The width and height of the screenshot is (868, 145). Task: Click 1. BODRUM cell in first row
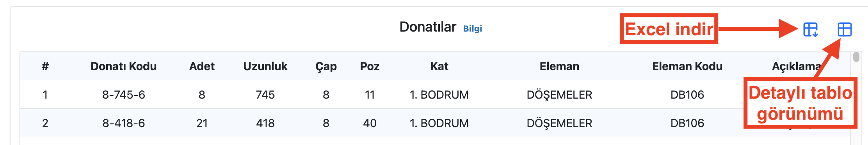439,95
